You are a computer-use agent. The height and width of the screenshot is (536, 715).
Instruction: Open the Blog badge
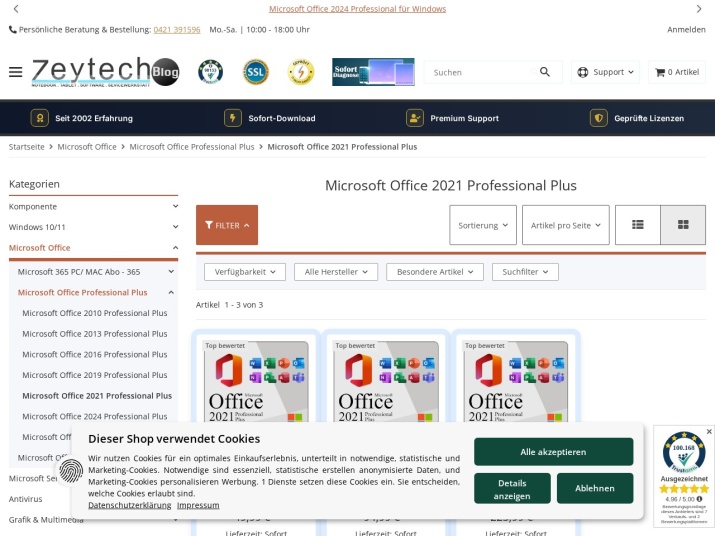[x=166, y=72]
